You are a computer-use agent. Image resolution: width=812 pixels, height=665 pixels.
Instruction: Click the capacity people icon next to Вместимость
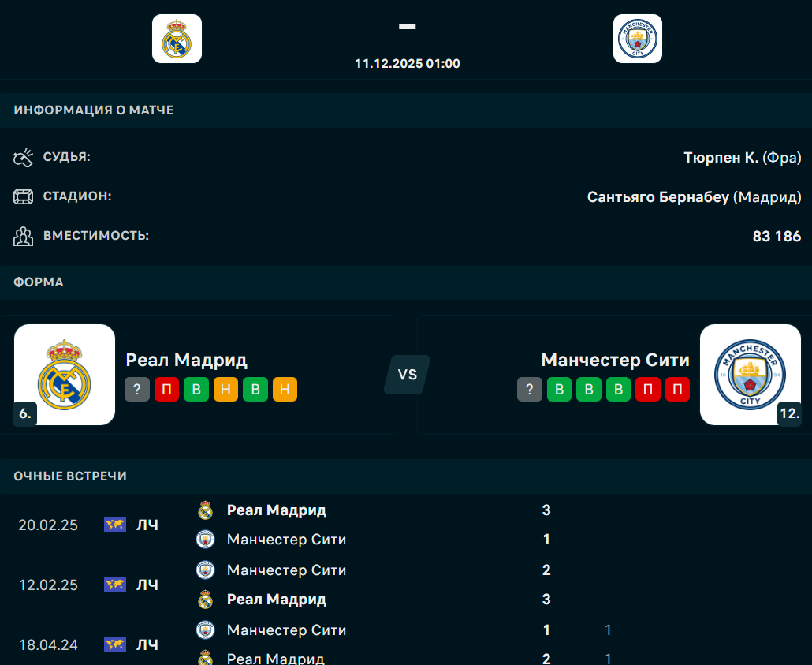[x=23, y=236]
